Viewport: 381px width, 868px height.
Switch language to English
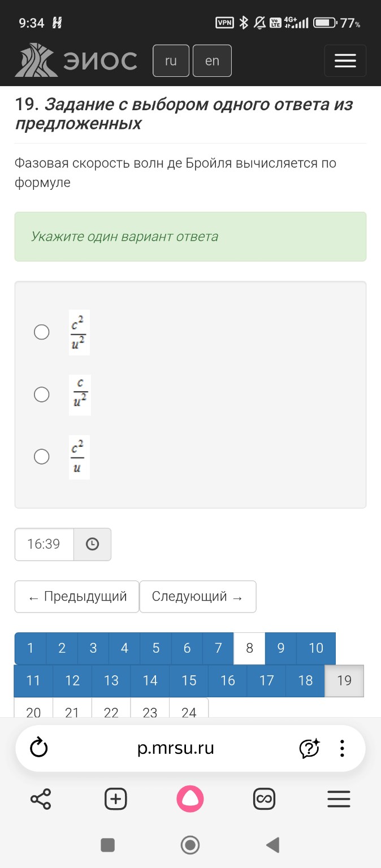(212, 60)
